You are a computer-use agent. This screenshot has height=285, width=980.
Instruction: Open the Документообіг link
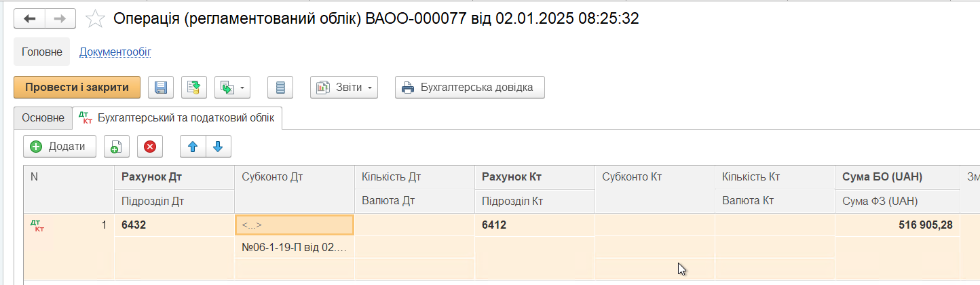pos(115,52)
